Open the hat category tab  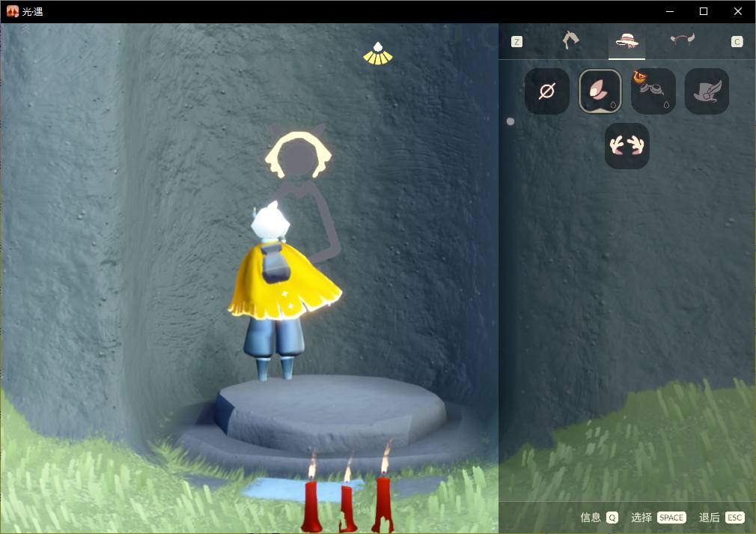[x=627, y=40]
